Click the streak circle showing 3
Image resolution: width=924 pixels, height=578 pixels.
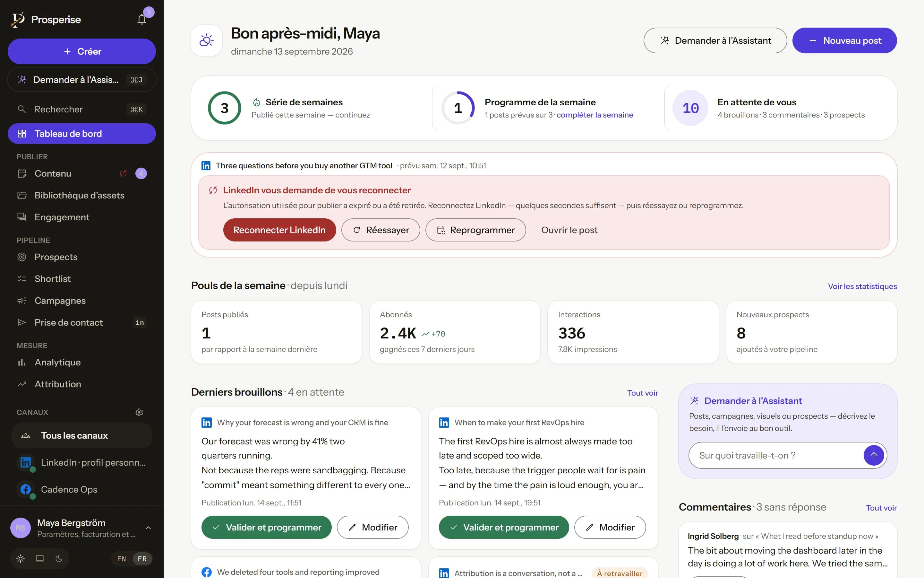click(225, 108)
